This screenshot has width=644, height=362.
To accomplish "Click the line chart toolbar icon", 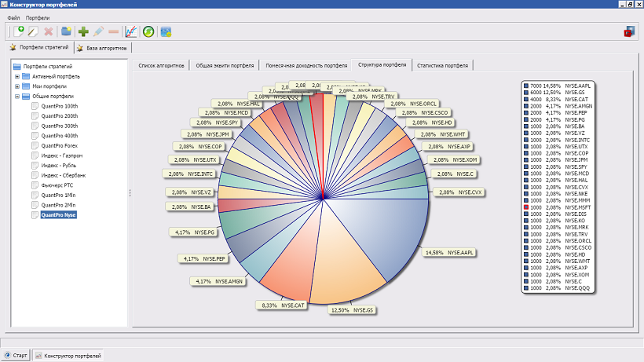I will pyautogui.click(x=131, y=31).
